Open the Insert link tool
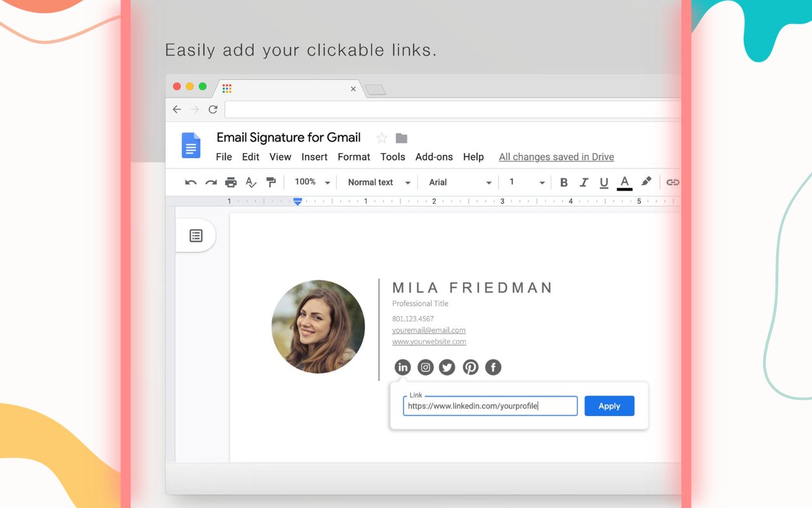This screenshot has width=812, height=508. pos(672,182)
